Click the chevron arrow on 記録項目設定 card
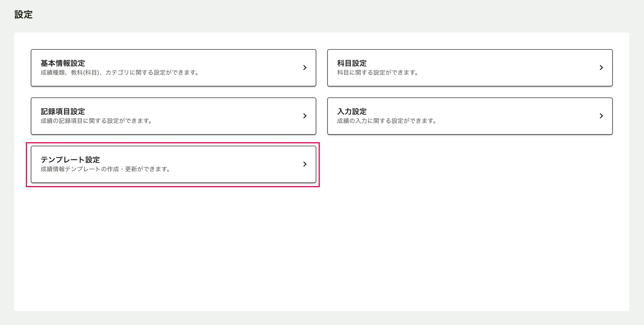 click(x=305, y=116)
